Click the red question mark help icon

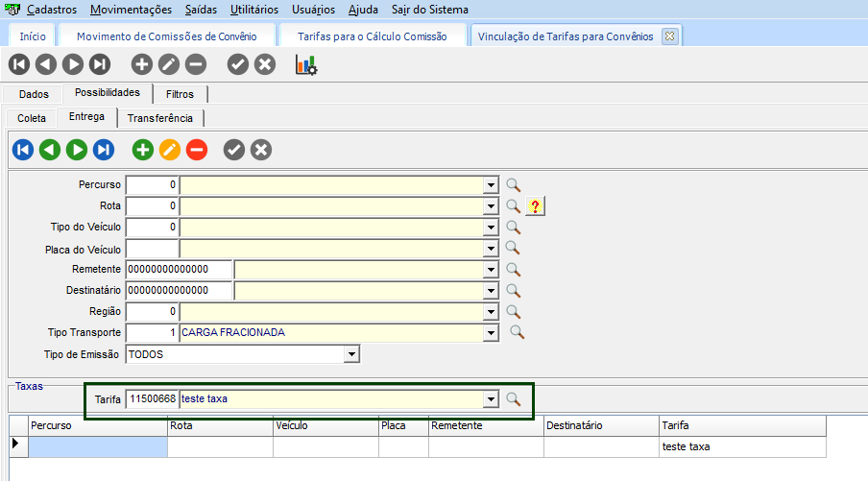click(x=536, y=206)
